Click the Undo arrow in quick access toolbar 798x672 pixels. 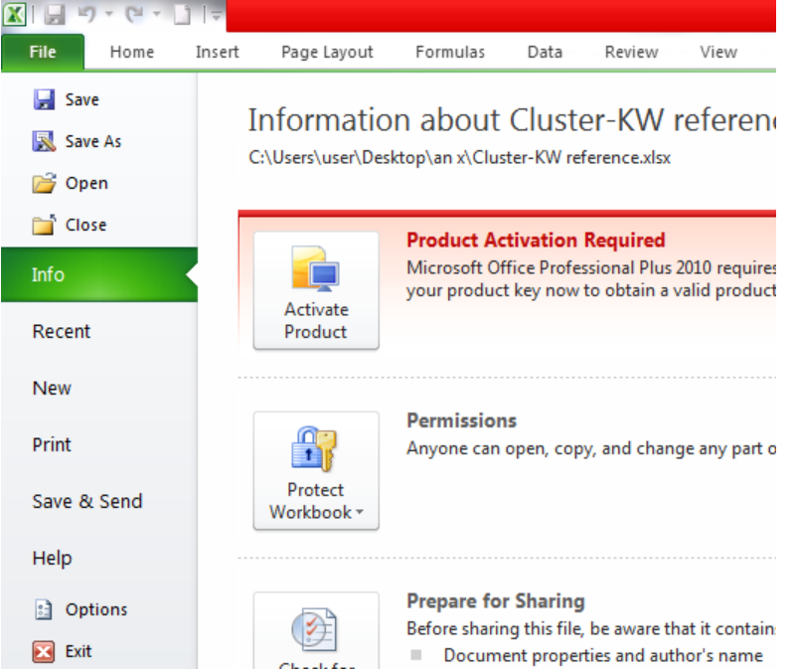87,14
